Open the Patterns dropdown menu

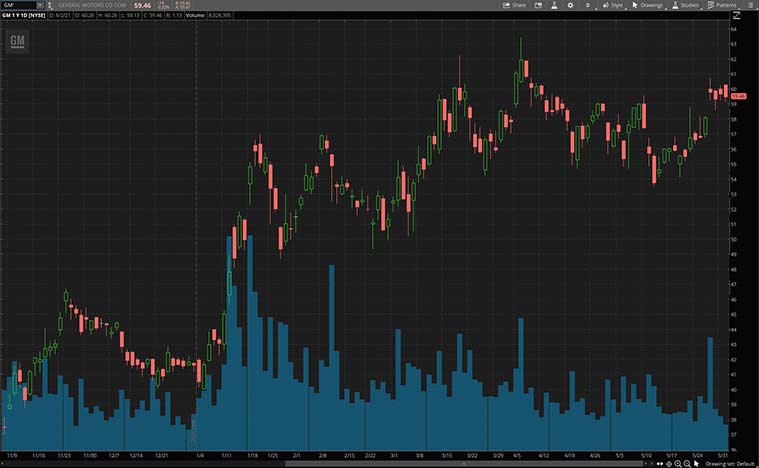coord(722,5)
